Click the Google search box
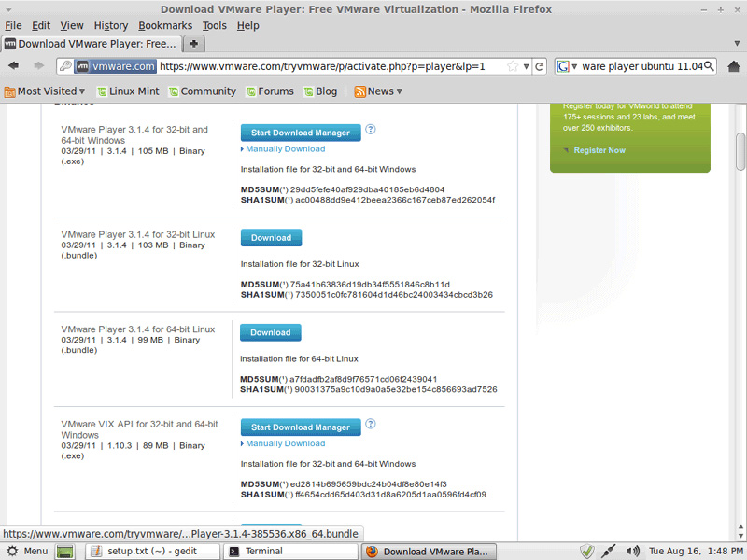Viewport: 747px width, 560px height. click(641, 66)
